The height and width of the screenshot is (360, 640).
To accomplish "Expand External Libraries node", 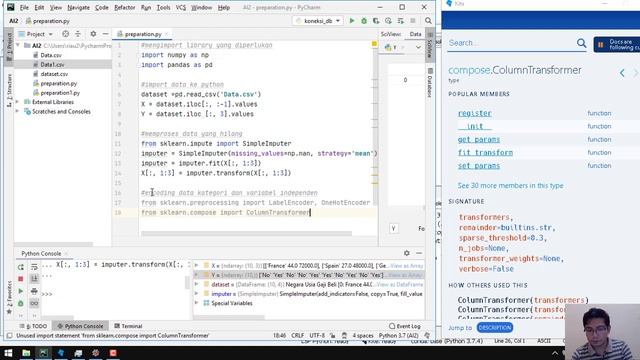I will [x=18, y=102].
